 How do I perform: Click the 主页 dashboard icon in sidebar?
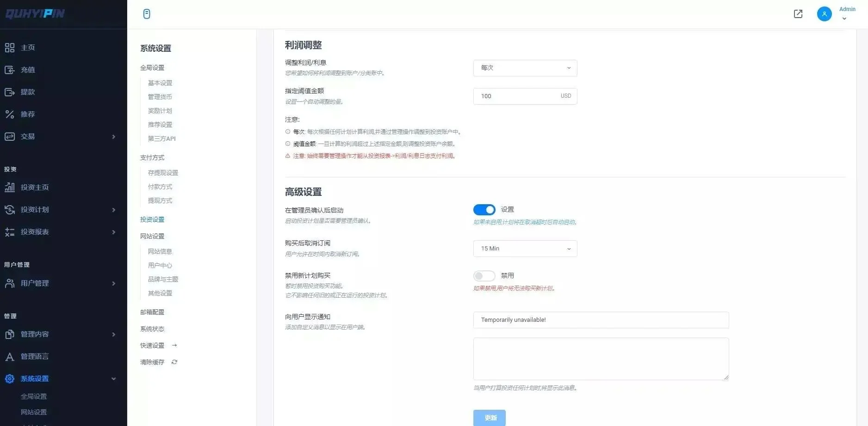10,48
